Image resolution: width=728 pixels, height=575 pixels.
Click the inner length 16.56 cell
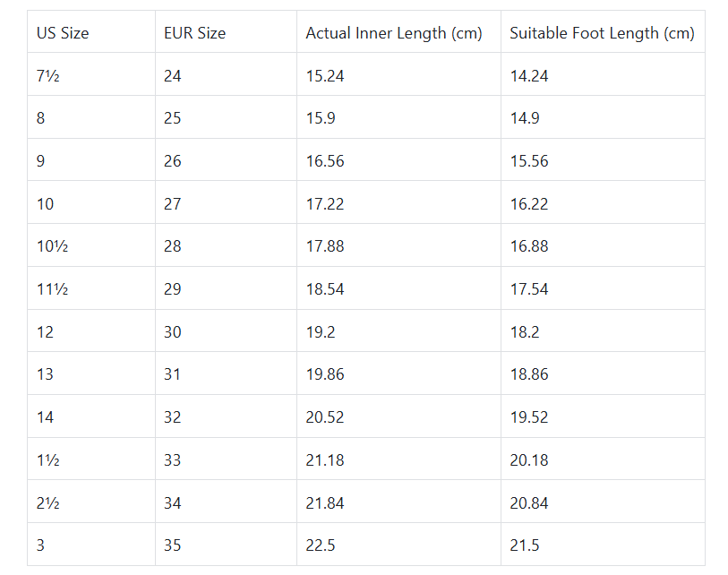point(325,161)
